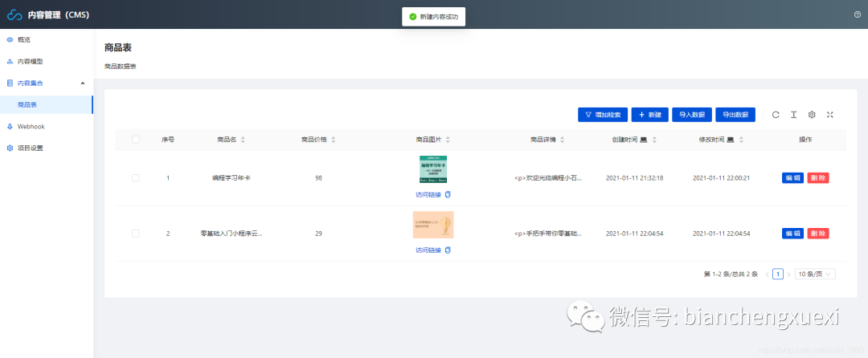Open the 10 条/页 page size dropdown
The height and width of the screenshot is (358, 868).
[815, 274]
